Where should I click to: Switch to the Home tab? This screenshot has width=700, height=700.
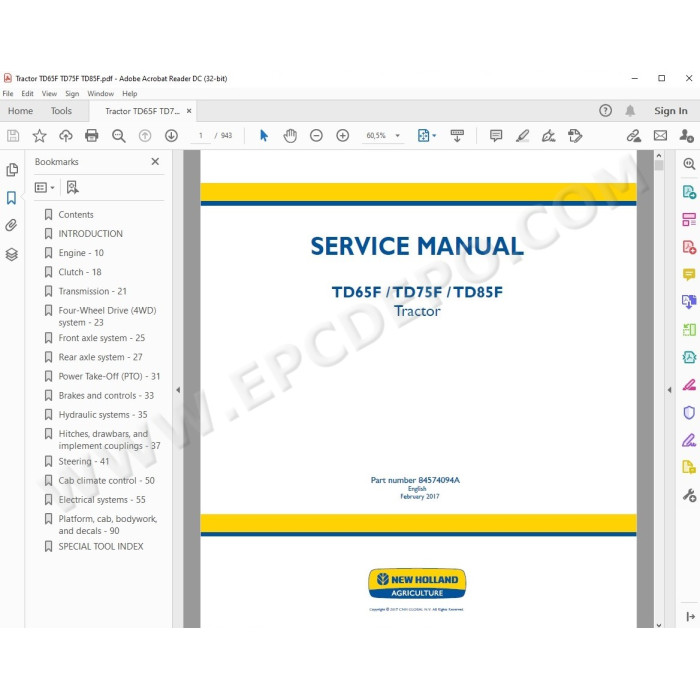tap(21, 111)
